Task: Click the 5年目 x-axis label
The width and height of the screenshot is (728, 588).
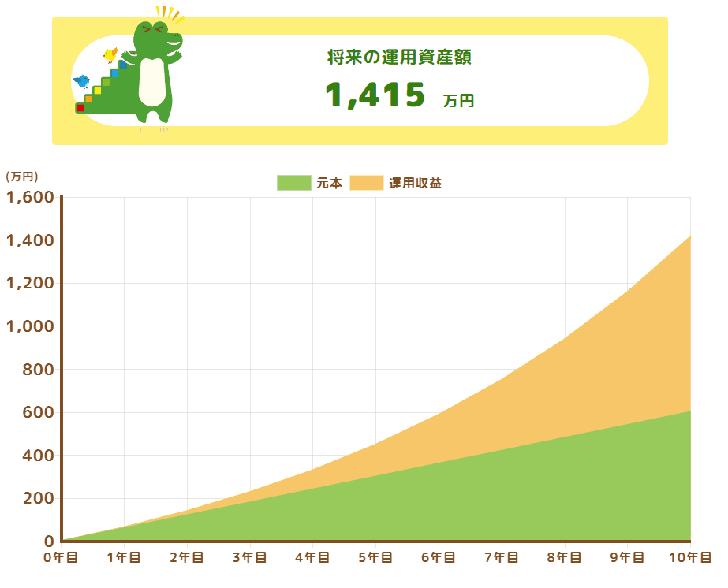Action: tap(375, 558)
